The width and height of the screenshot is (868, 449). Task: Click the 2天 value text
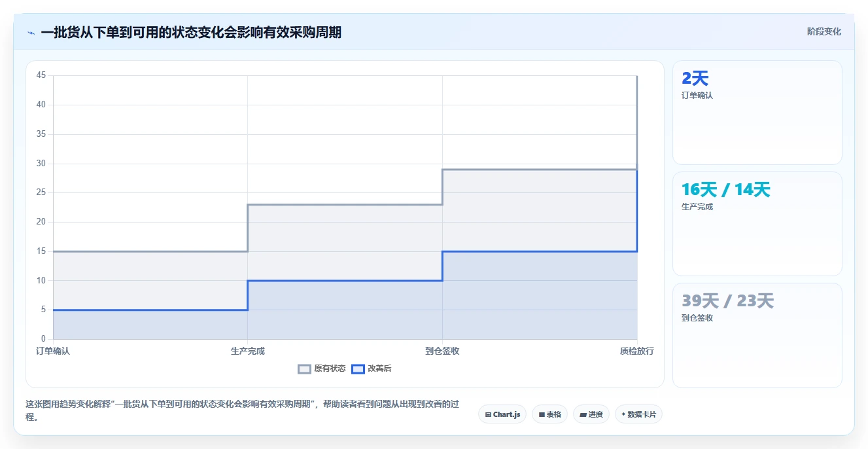point(695,79)
